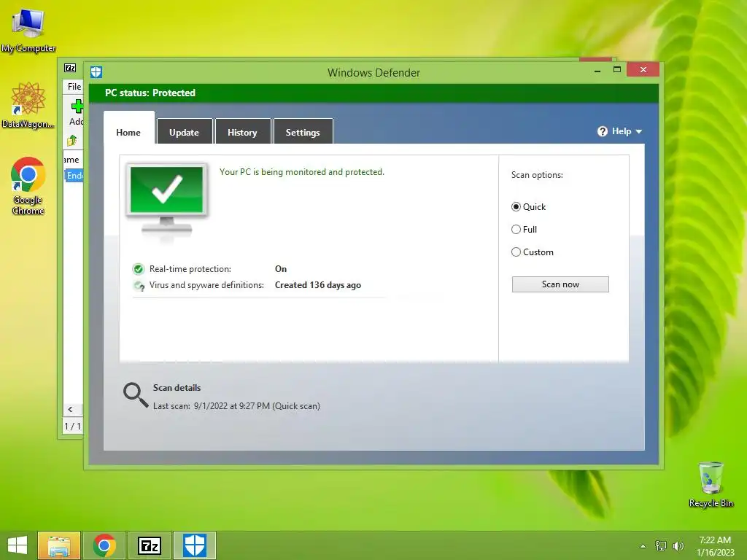This screenshot has width=747, height=560.
Task: Select the Custom scan option
Action: coord(533,252)
